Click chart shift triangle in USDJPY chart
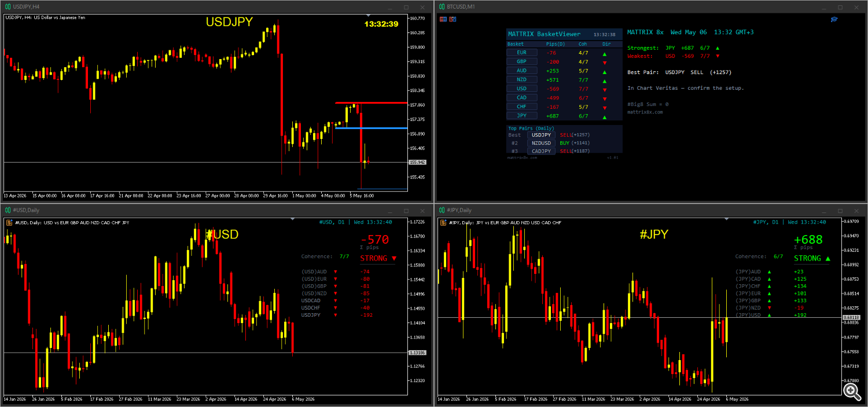Screen dimensions: 868x407 coord(369,16)
